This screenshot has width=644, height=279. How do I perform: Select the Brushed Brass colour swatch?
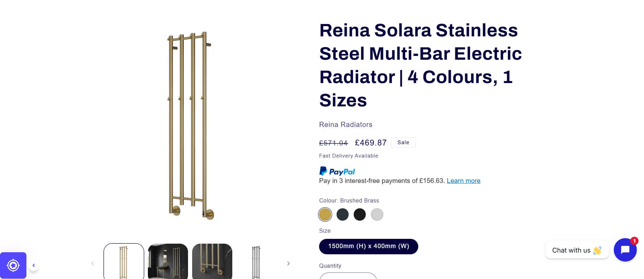click(325, 214)
